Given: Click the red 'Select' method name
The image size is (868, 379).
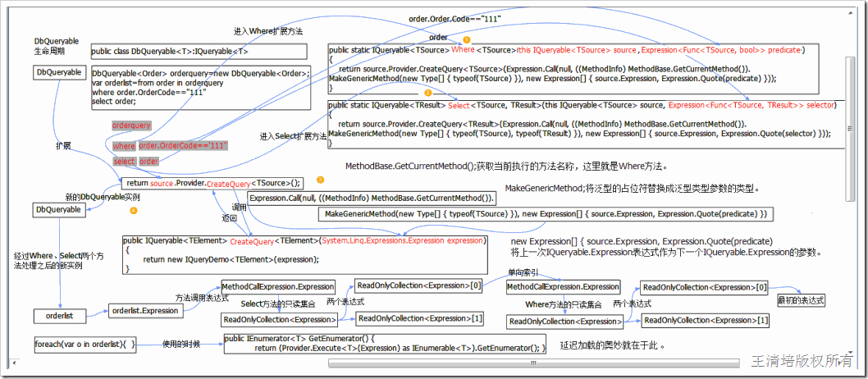Looking at the screenshot, I should [459, 105].
